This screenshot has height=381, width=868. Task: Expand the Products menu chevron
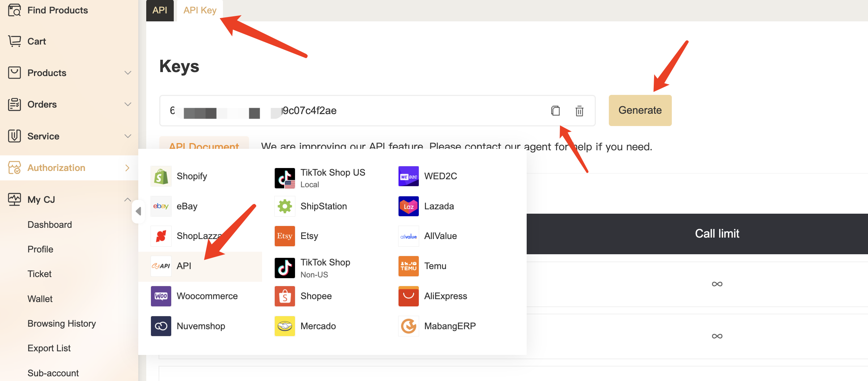pyautogui.click(x=128, y=73)
